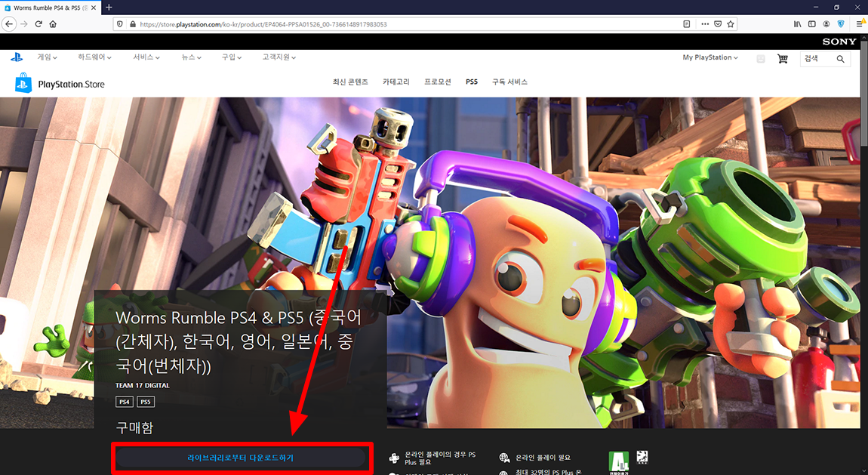Open the 프로모션 store tab

(x=437, y=82)
